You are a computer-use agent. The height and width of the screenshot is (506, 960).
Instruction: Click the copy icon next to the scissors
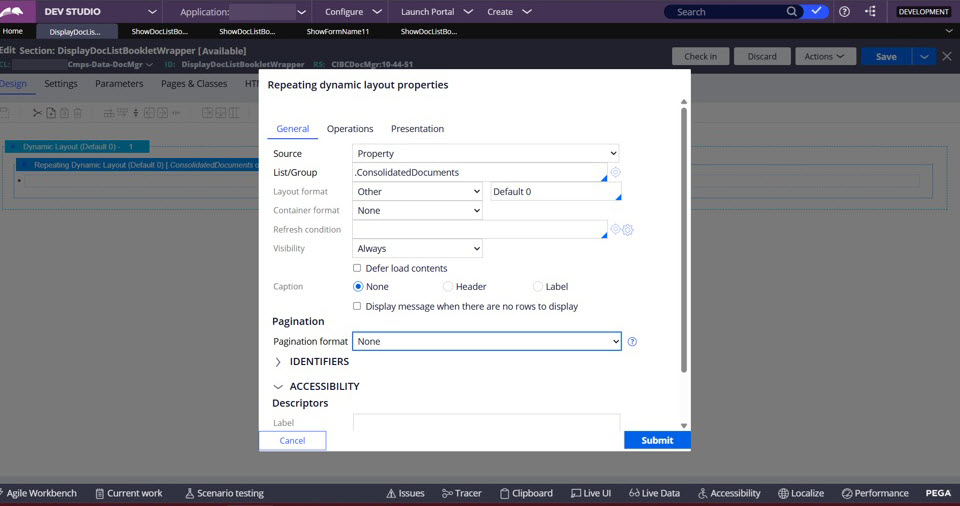coord(51,113)
